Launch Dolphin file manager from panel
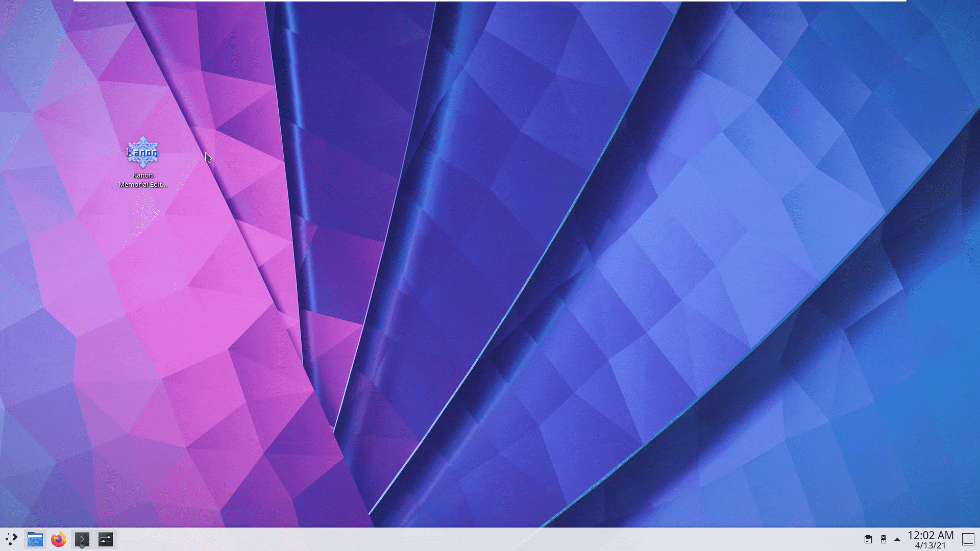 tap(35, 539)
